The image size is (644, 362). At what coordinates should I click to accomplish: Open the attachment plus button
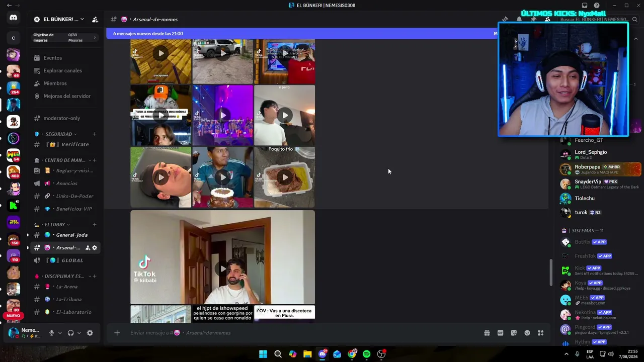click(x=117, y=333)
